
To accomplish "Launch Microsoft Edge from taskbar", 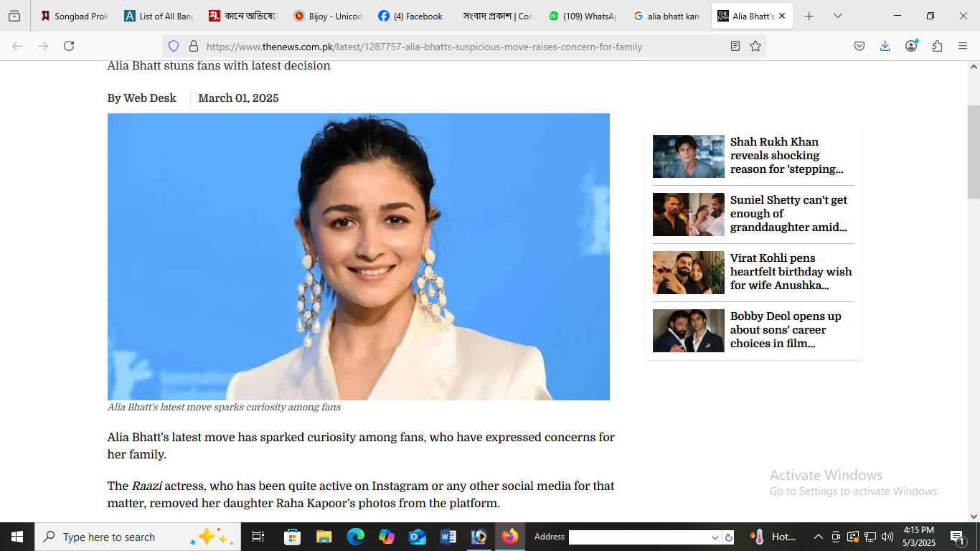I will [356, 537].
